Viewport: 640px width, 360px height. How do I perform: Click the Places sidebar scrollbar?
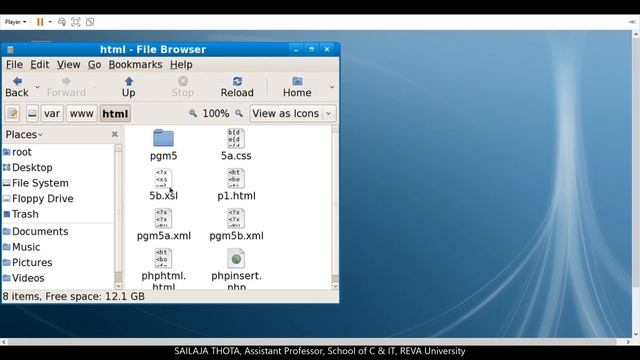click(118, 216)
